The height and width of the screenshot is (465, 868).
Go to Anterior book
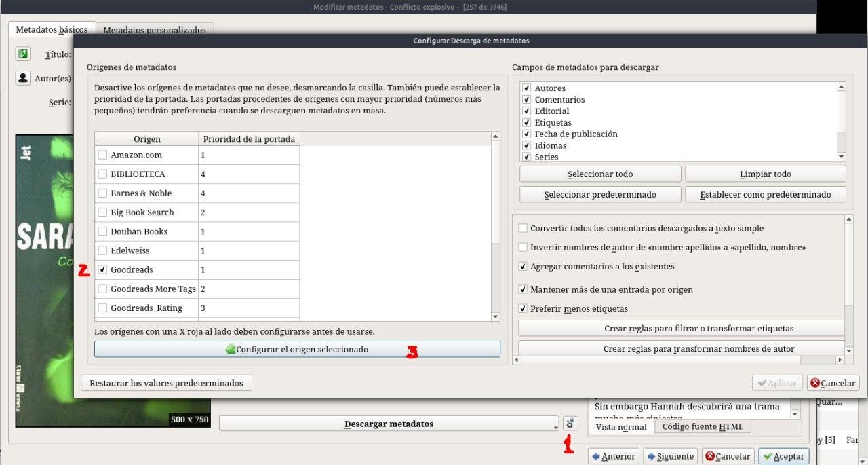[x=614, y=456]
